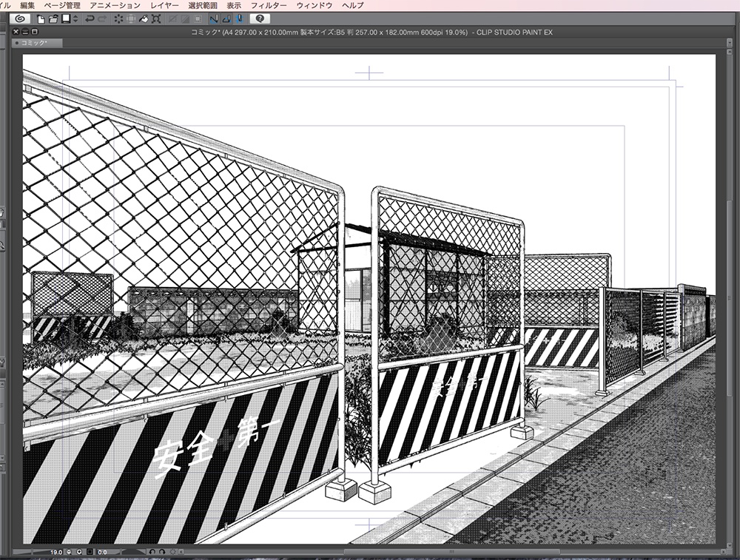The image size is (740, 560).
Task: Open the レイヤー menu
Action: click(x=164, y=5)
